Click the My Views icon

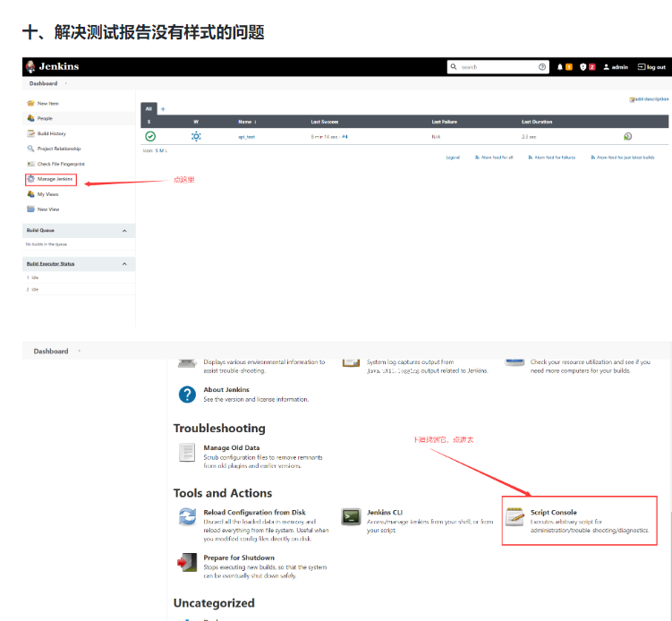tap(30, 194)
